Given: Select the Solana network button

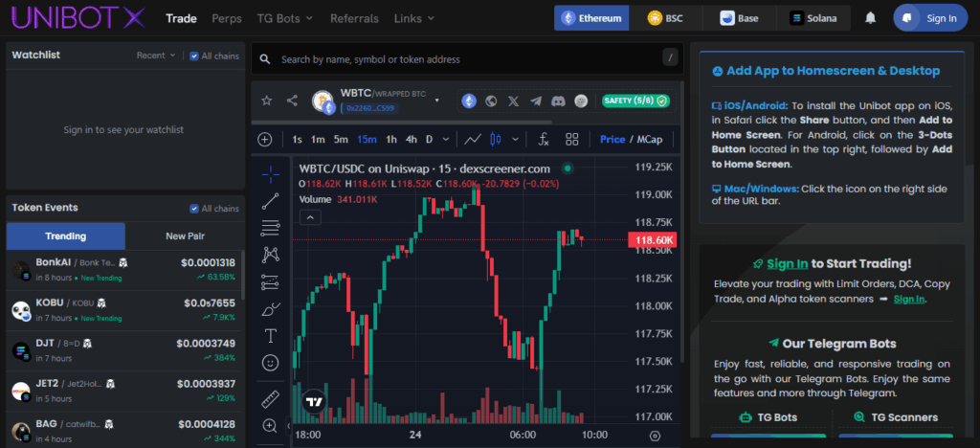Looking at the screenshot, I should pyautogui.click(x=813, y=18).
